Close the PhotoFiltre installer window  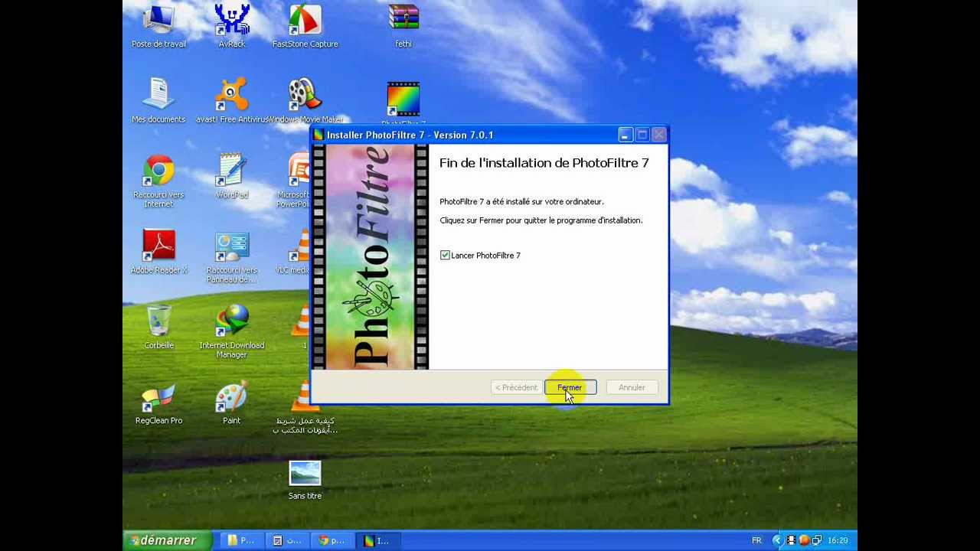(658, 135)
